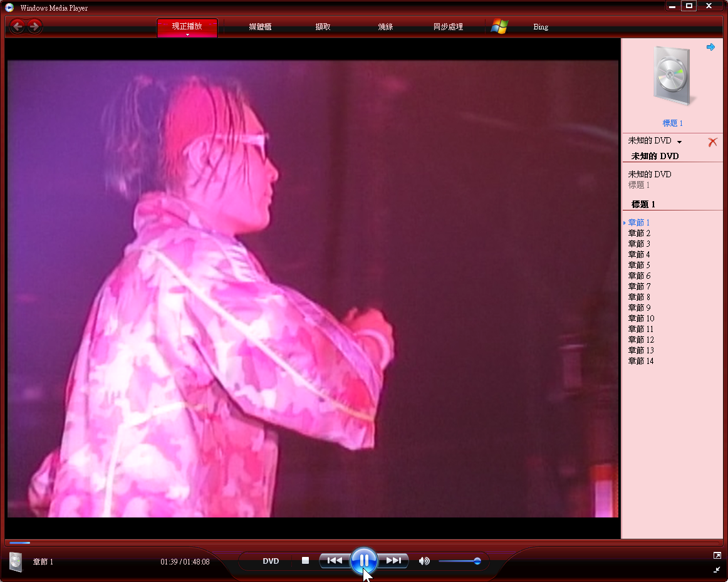The width and height of the screenshot is (728, 582).
Task: Select chapter 章節 2
Action: click(x=639, y=233)
